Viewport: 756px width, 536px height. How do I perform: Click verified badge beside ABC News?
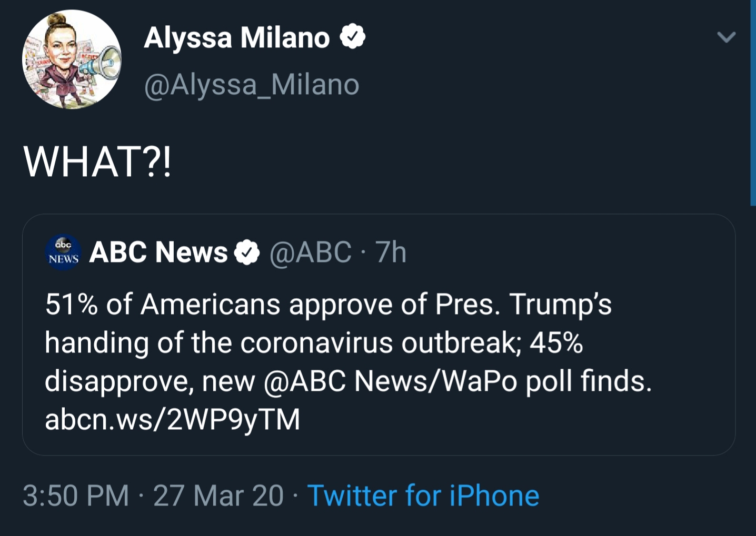coord(246,252)
